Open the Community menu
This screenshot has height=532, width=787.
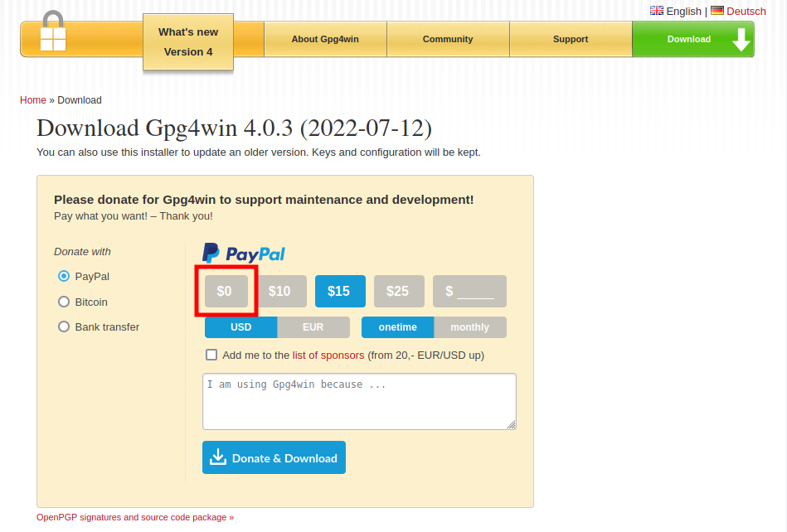click(x=448, y=39)
